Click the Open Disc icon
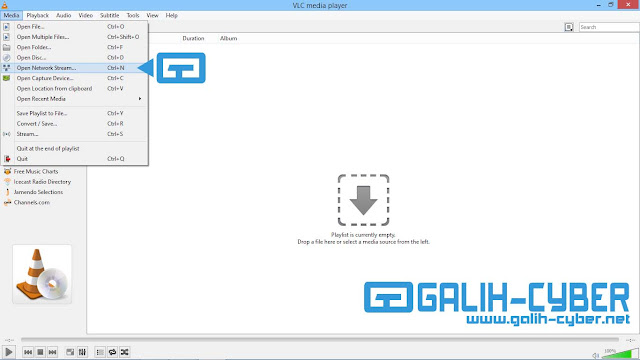 pyautogui.click(x=7, y=58)
